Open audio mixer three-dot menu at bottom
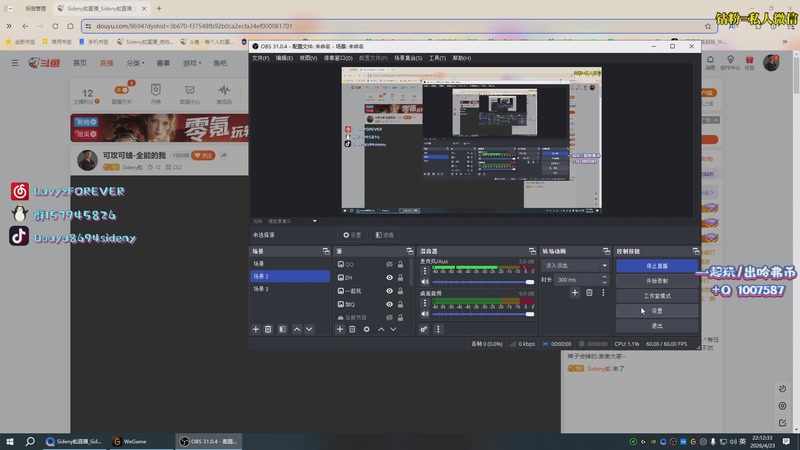 pos(438,330)
